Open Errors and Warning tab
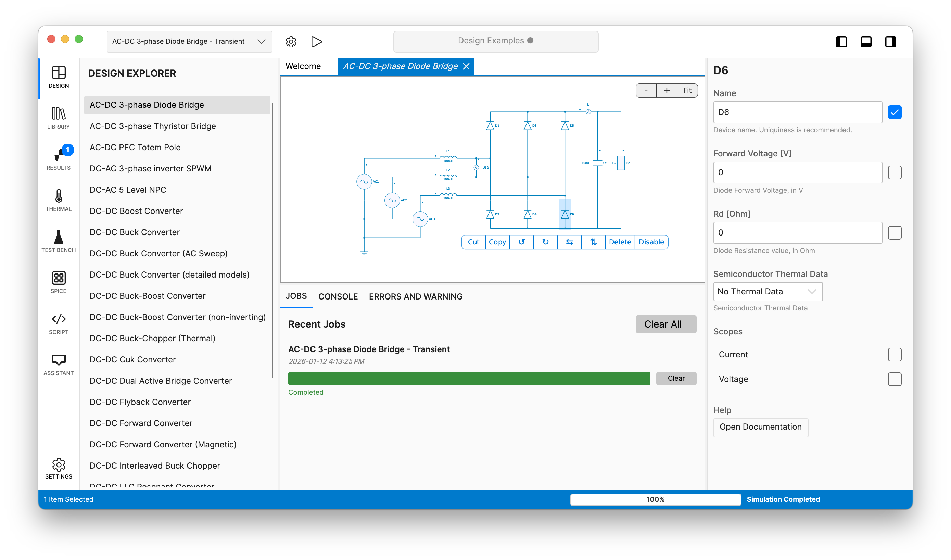This screenshot has width=951, height=560. pyautogui.click(x=416, y=297)
